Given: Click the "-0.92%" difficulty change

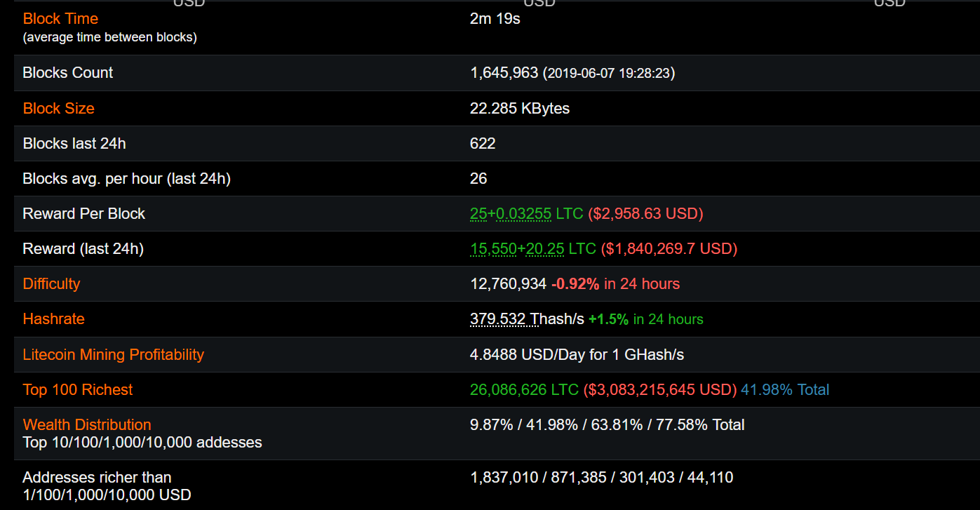Looking at the screenshot, I should 575,284.
